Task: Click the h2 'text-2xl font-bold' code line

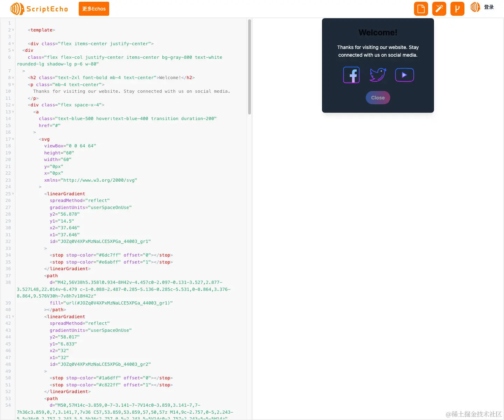Action: [x=111, y=78]
